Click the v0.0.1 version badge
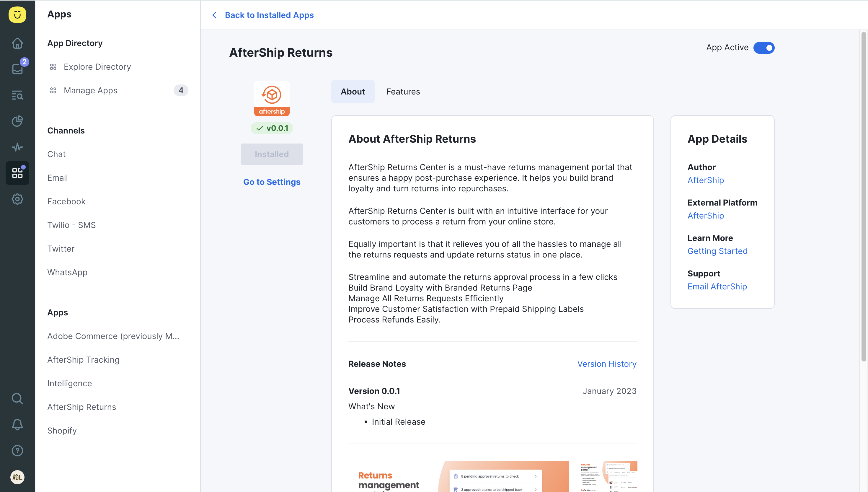This screenshot has width=868, height=492. [272, 128]
